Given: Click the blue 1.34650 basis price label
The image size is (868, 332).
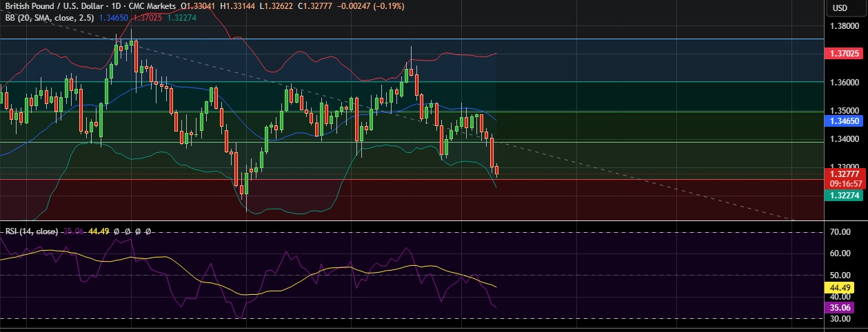Looking at the screenshot, I should click(844, 121).
